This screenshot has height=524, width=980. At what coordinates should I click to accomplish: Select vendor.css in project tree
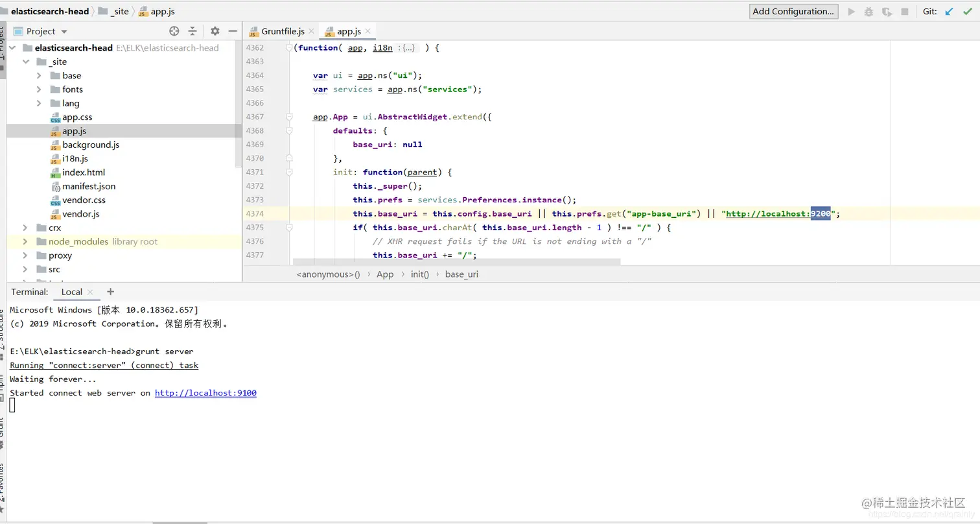click(84, 200)
